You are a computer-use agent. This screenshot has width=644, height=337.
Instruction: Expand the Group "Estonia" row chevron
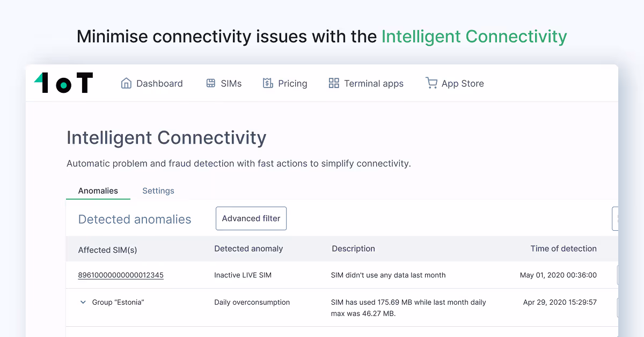(x=83, y=302)
